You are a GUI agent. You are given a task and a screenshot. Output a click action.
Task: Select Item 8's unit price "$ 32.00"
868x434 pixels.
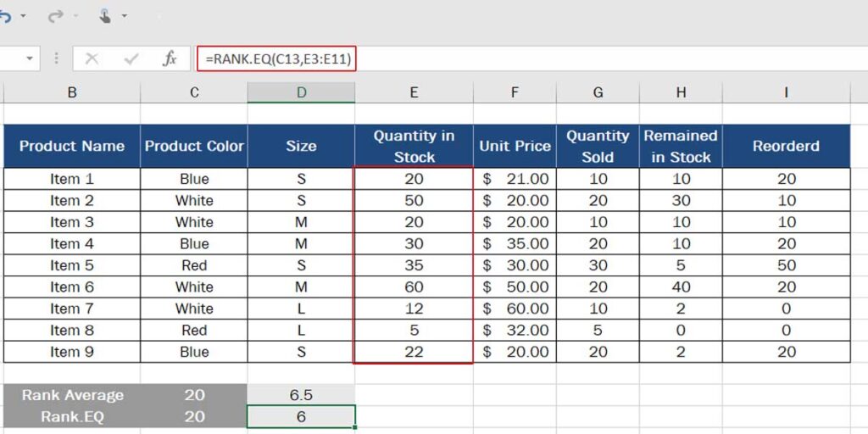(515, 330)
